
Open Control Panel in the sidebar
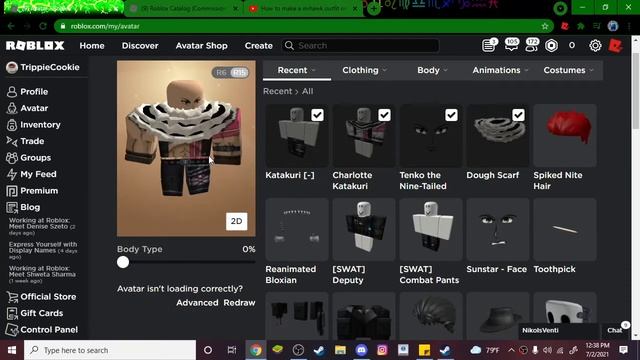pos(42,330)
